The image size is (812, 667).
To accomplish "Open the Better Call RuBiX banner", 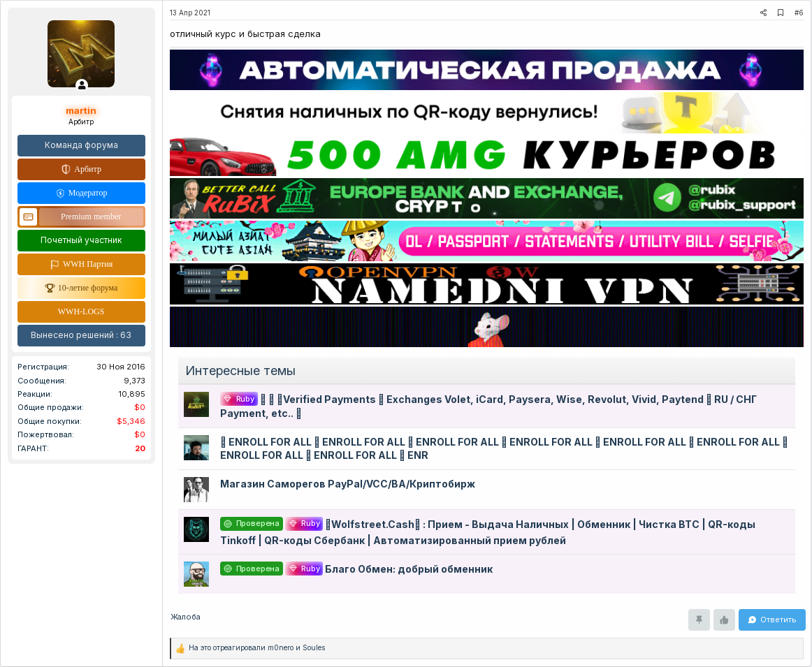I will [x=486, y=198].
